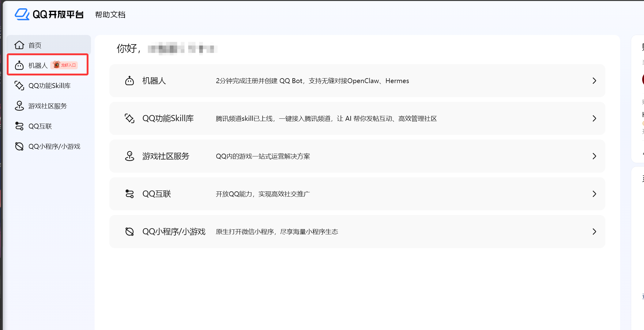Click the Skill库 icon in the main card
Screen dimensions: 644x330
130,118
